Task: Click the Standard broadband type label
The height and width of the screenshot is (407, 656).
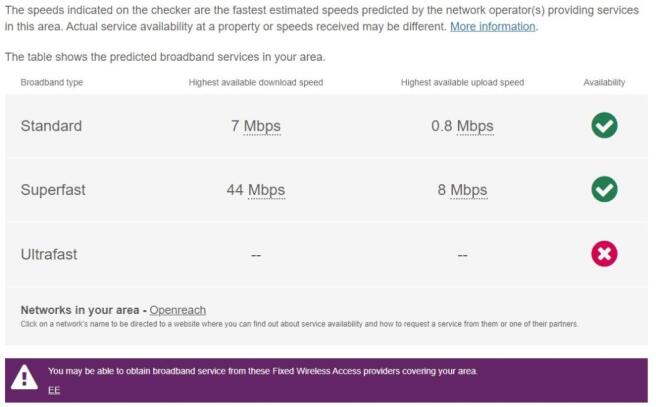Action: (51, 126)
